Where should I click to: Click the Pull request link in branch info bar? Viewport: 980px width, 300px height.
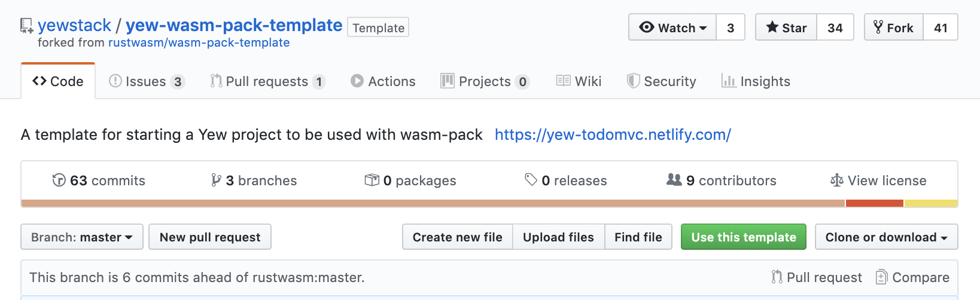click(817, 277)
